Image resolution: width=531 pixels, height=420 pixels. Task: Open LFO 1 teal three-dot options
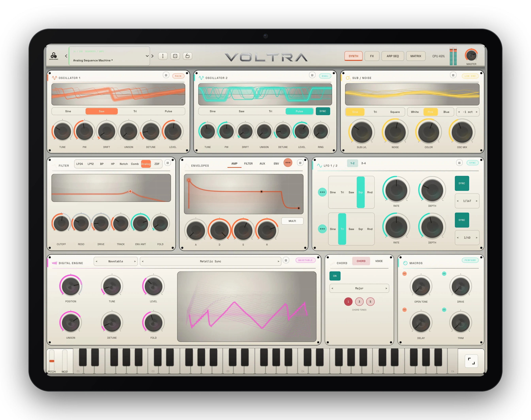tap(322, 192)
